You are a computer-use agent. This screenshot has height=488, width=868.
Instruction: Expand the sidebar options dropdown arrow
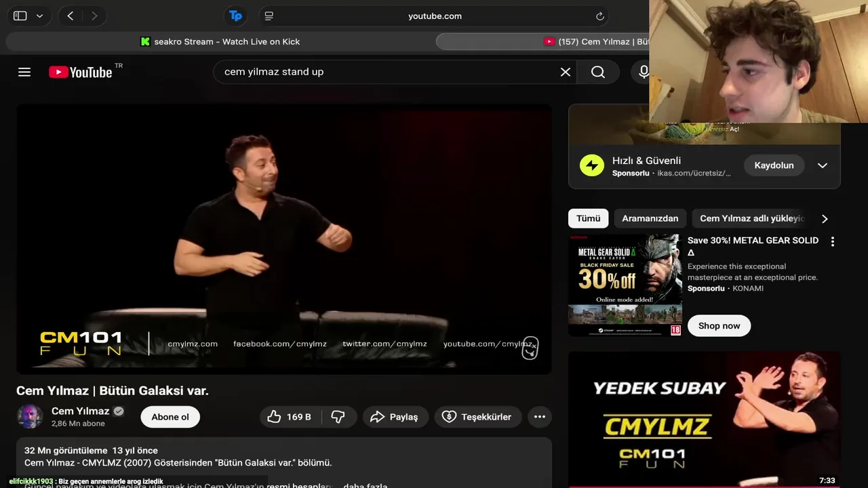click(39, 16)
